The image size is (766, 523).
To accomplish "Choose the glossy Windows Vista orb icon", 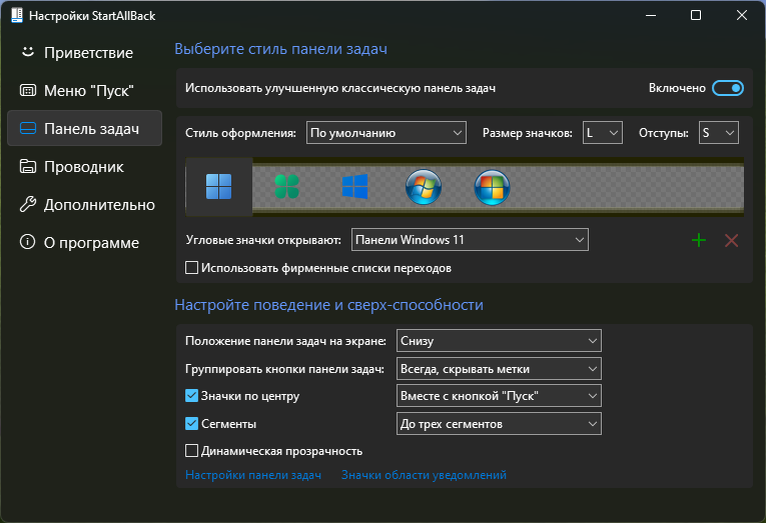I will tap(492, 187).
